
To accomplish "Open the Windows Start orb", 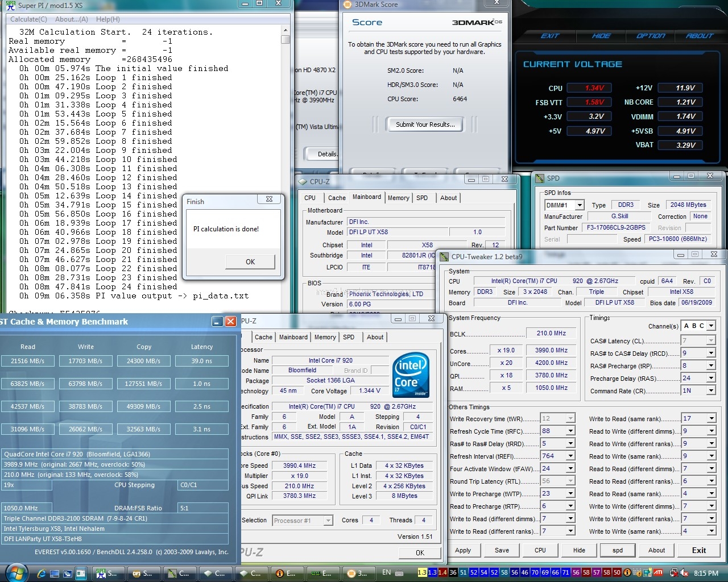I will pos(15,572).
